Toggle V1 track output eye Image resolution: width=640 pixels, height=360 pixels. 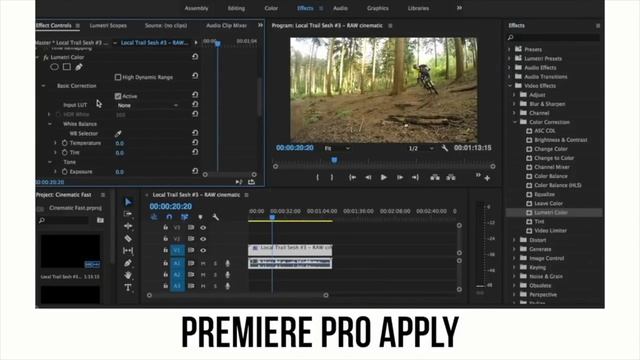[x=203, y=250]
